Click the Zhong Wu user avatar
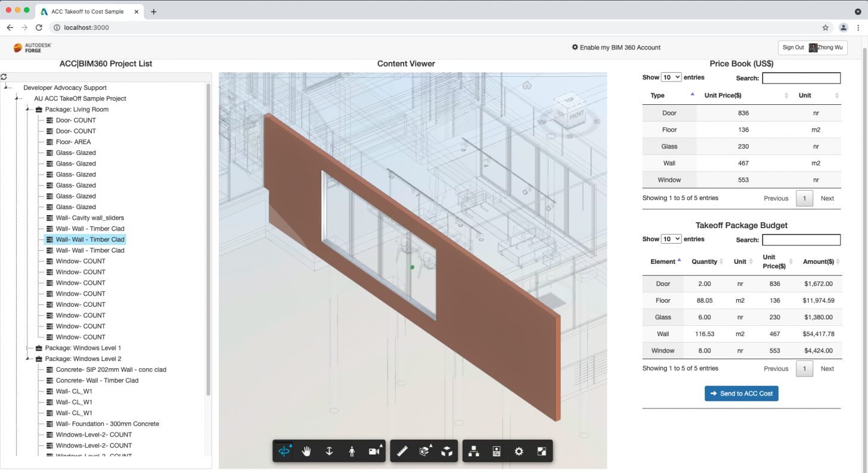This screenshot has width=868, height=473. [813, 48]
